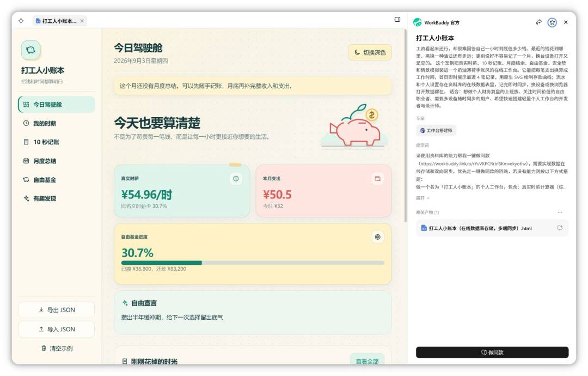Screen dimensions: 588x376
Task: Click the 工作台搭建师 expert tag
Action: click(x=436, y=130)
